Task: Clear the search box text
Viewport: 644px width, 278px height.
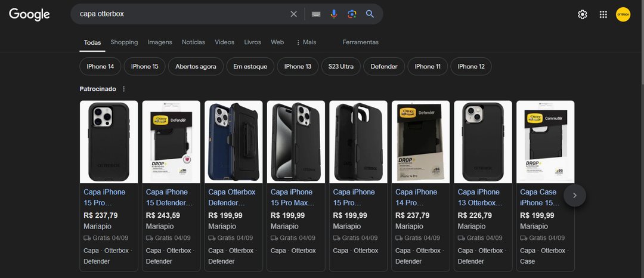Action: pyautogui.click(x=293, y=14)
